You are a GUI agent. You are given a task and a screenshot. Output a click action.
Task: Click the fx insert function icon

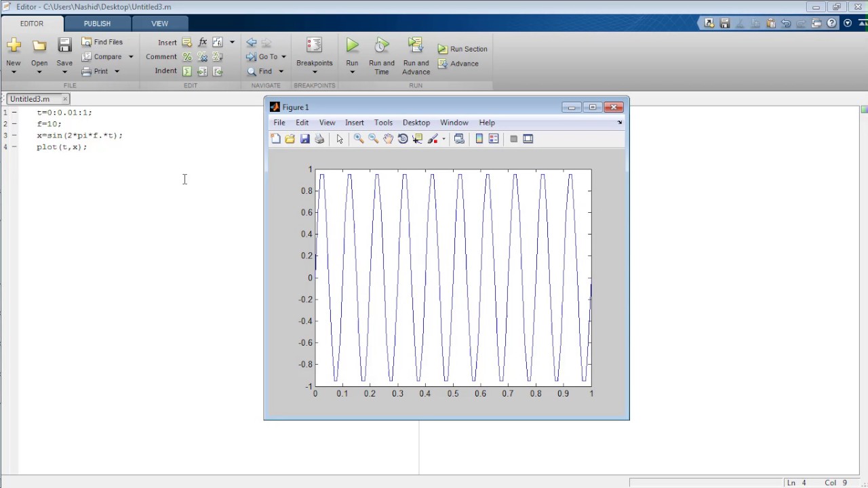202,42
